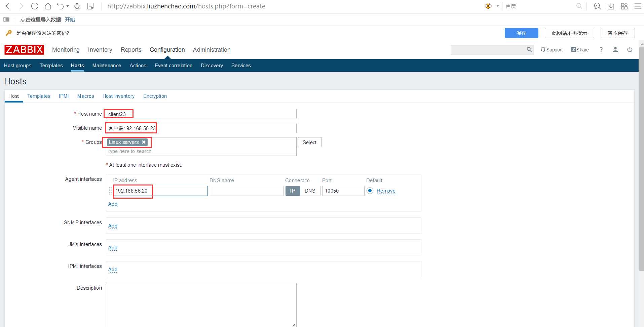Click the browser back arrow
The width and height of the screenshot is (644, 327).
(8, 6)
